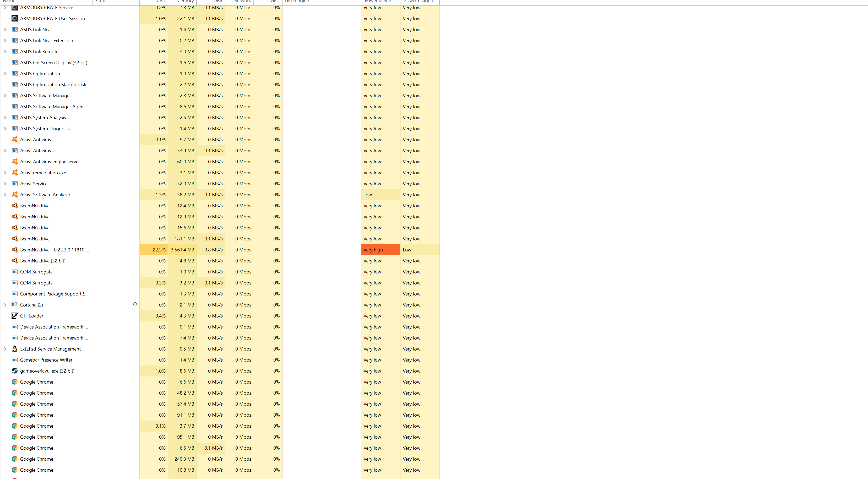Expand the ASUS Link Near row
The height and width of the screenshot is (479, 868).
[x=5, y=30]
